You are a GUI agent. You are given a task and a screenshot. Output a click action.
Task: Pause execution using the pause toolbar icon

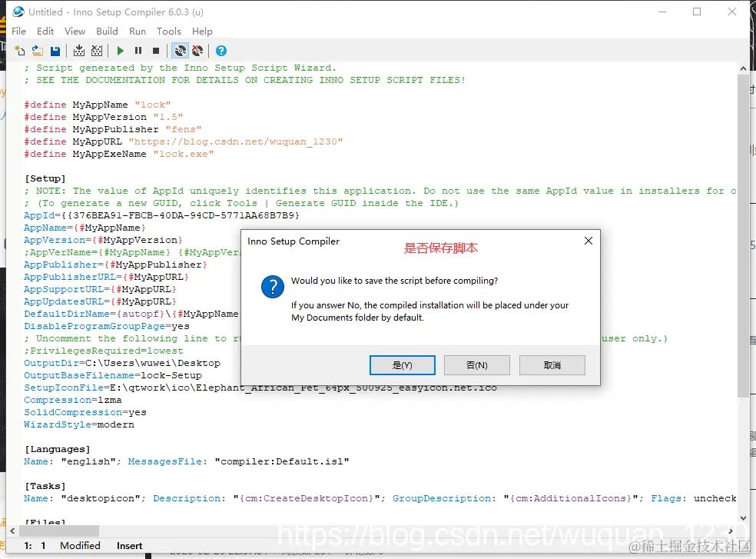click(x=138, y=51)
